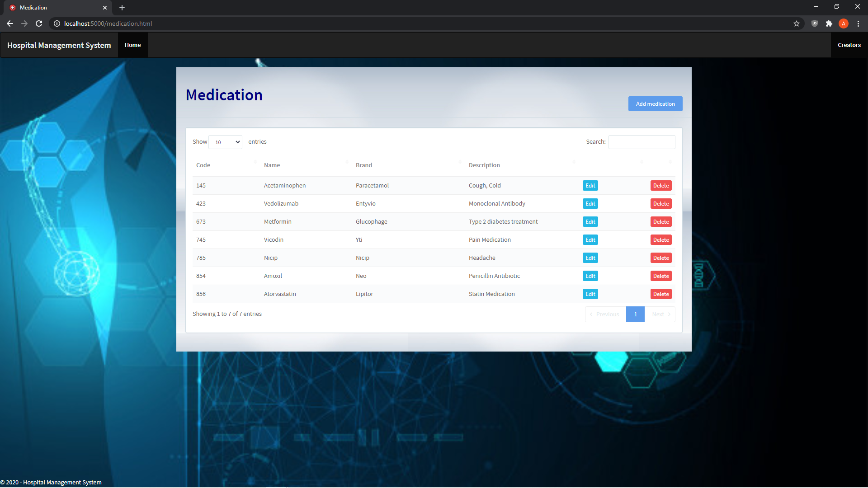Image resolution: width=868 pixels, height=488 pixels.
Task: Go to the Next pagination page
Action: [x=660, y=314]
